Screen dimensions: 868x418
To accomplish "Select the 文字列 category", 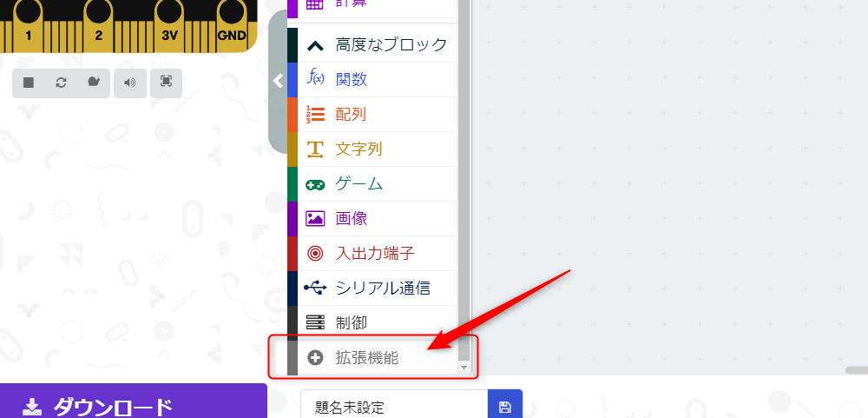I will pos(358,149).
